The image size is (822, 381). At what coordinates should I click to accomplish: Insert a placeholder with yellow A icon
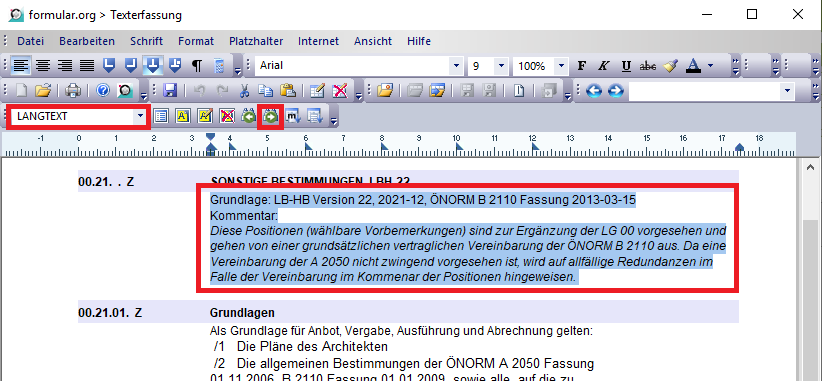coord(182,116)
